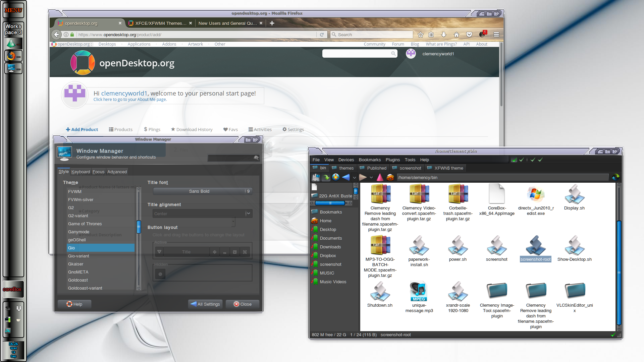Viewport: 644px width, 362px height.
Task: Toggle the third green checkmark panel button
Action: point(533,160)
